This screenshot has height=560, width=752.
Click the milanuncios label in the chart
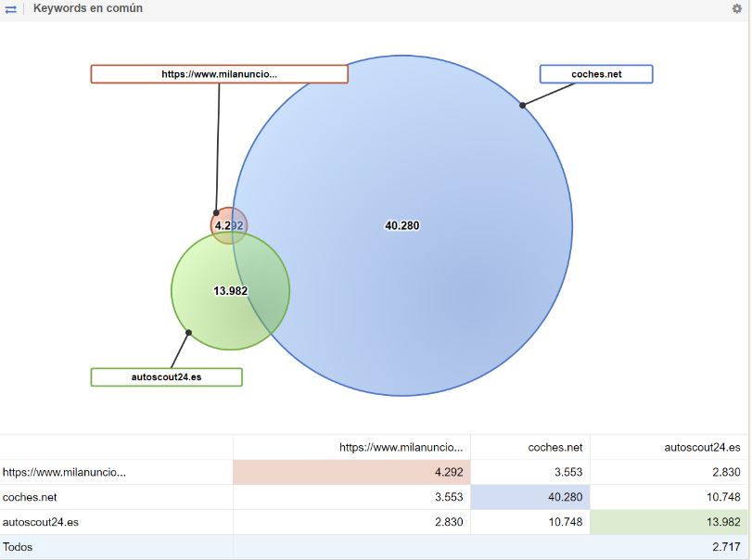(219, 74)
